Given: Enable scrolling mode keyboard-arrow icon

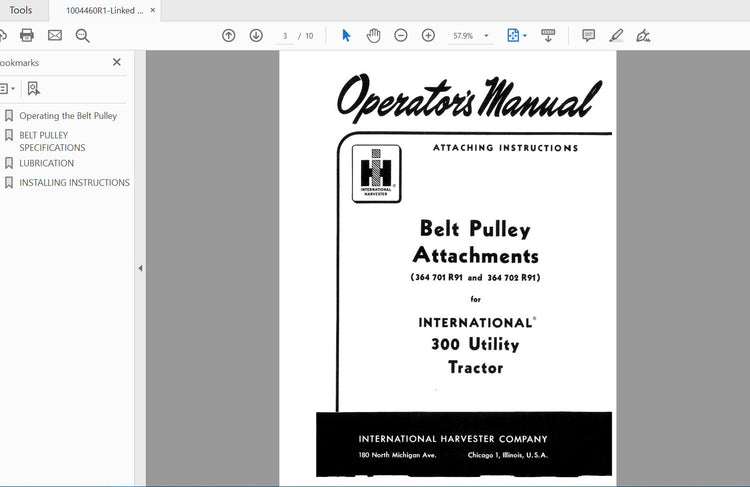Looking at the screenshot, I should coord(548,35).
